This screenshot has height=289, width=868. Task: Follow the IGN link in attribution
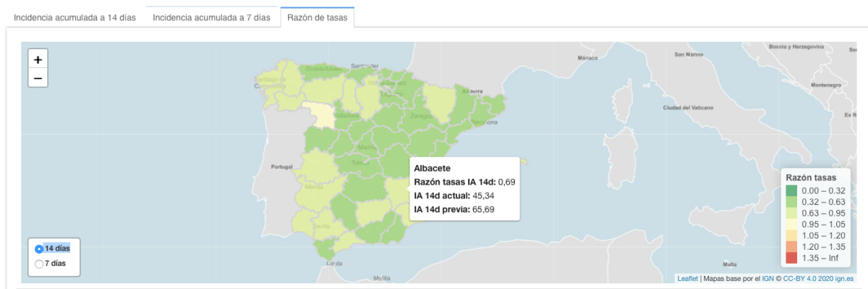point(769,278)
